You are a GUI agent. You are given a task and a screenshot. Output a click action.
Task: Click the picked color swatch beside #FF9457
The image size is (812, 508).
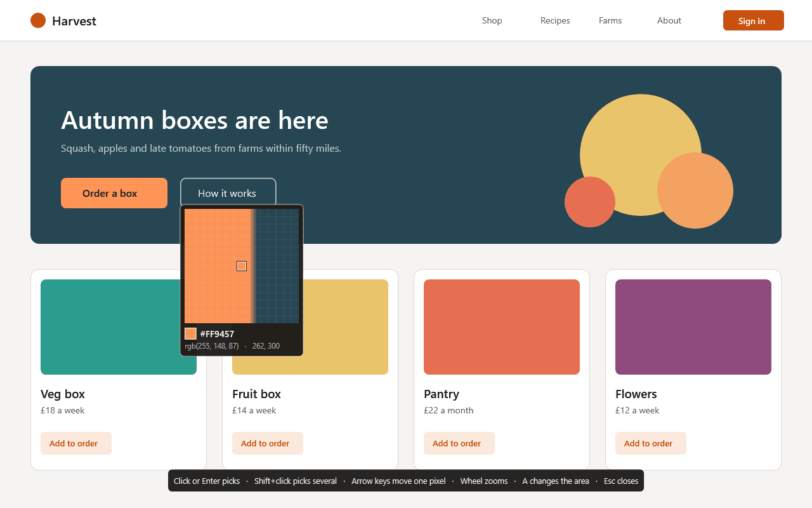point(190,333)
